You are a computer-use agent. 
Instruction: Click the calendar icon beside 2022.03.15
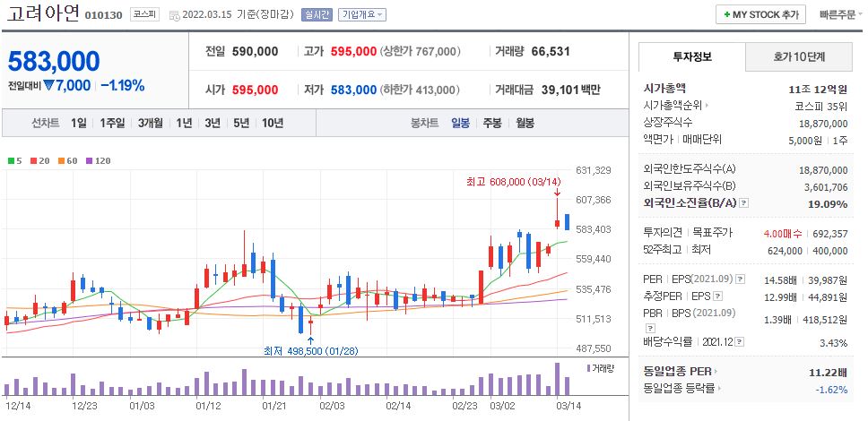tap(174, 15)
